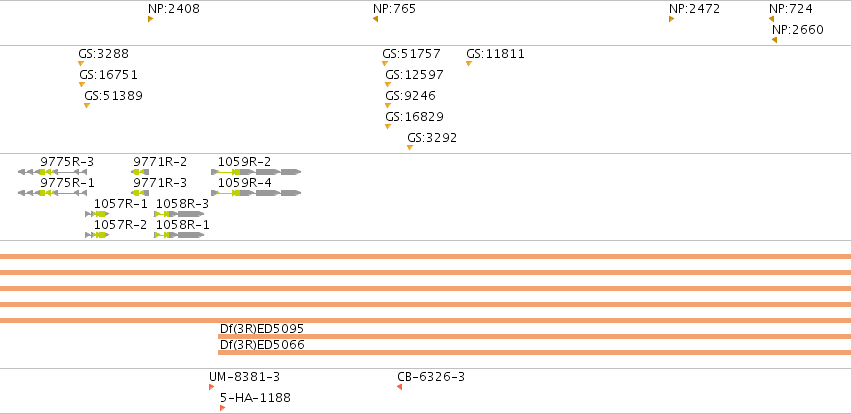Click the NP:2408 insertion marker triangle
This screenshot has height=414, width=851.
coord(150,19)
